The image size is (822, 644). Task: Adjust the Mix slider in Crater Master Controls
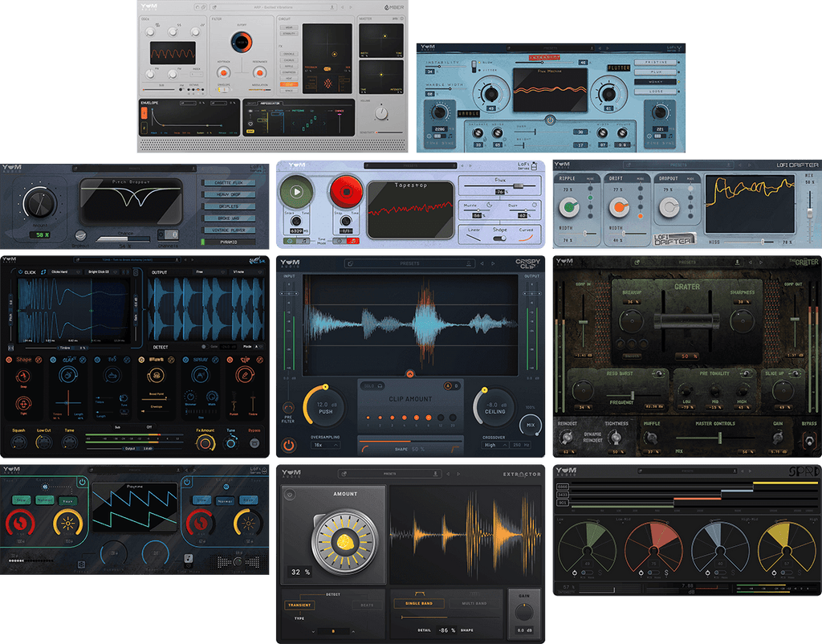coord(715,438)
